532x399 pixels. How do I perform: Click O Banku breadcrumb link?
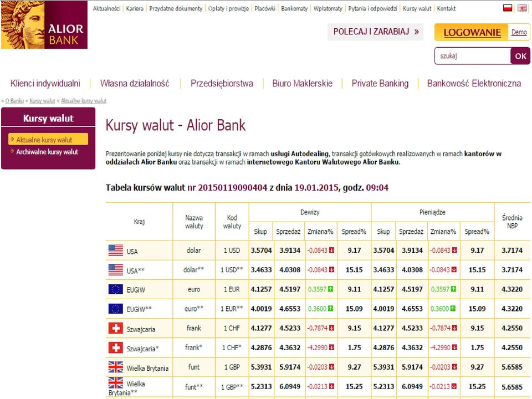[14, 101]
